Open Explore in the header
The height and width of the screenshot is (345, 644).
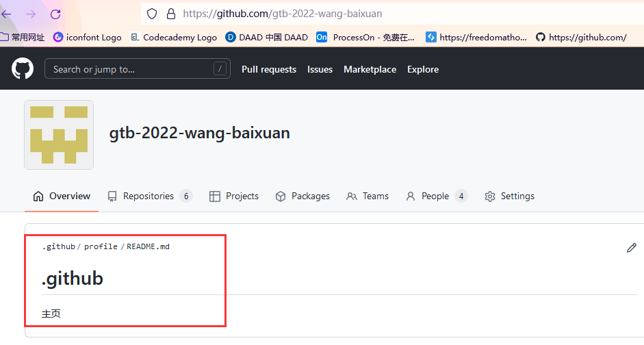(x=423, y=69)
